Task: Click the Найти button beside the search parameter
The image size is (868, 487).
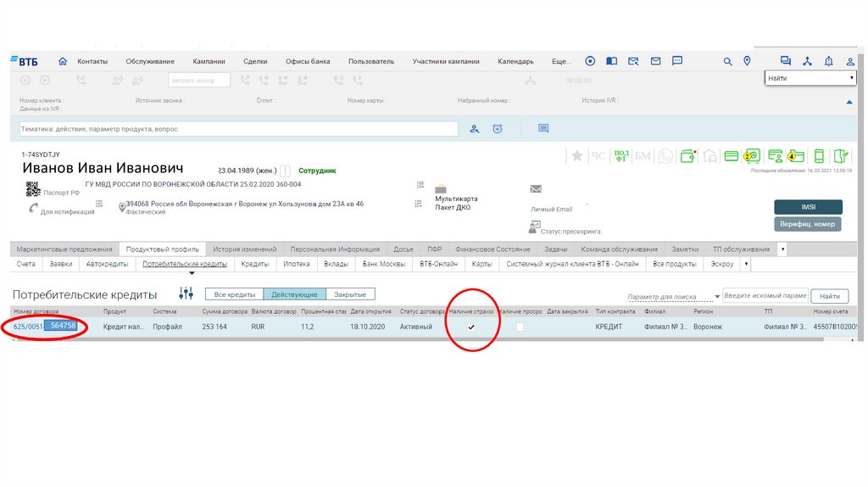Action: (x=829, y=296)
